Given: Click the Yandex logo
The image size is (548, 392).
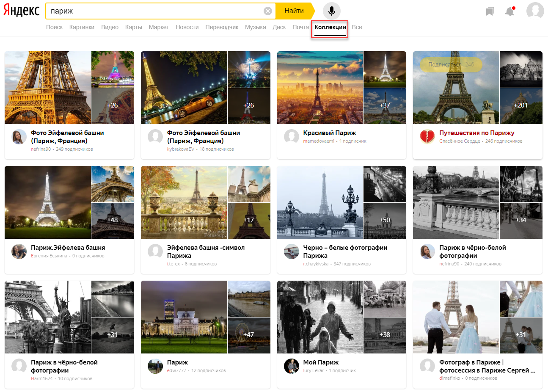Looking at the screenshot, I should [x=22, y=11].
